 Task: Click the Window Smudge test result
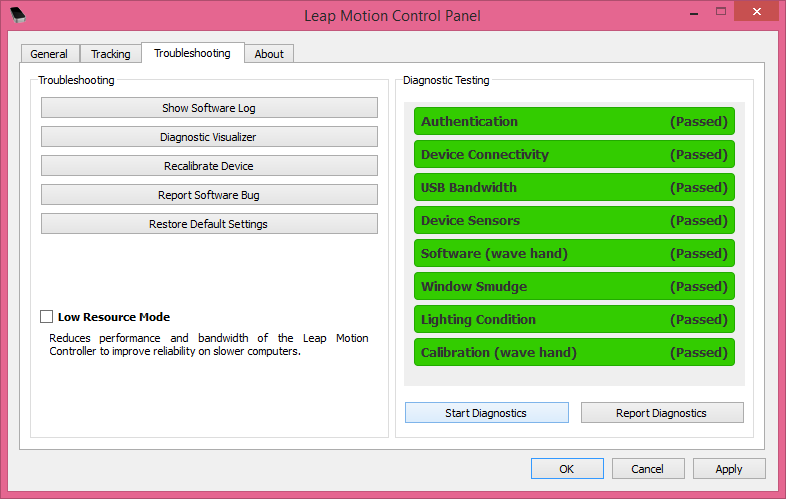click(574, 287)
